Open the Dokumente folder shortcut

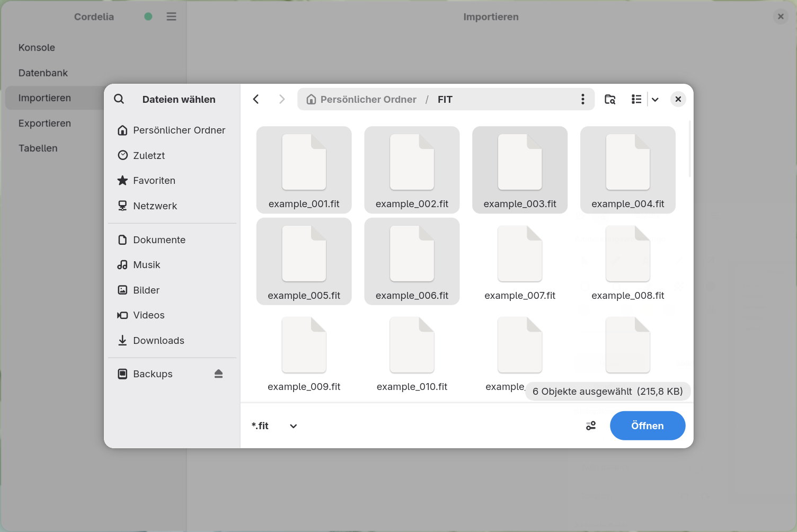click(x=172, y=240)
